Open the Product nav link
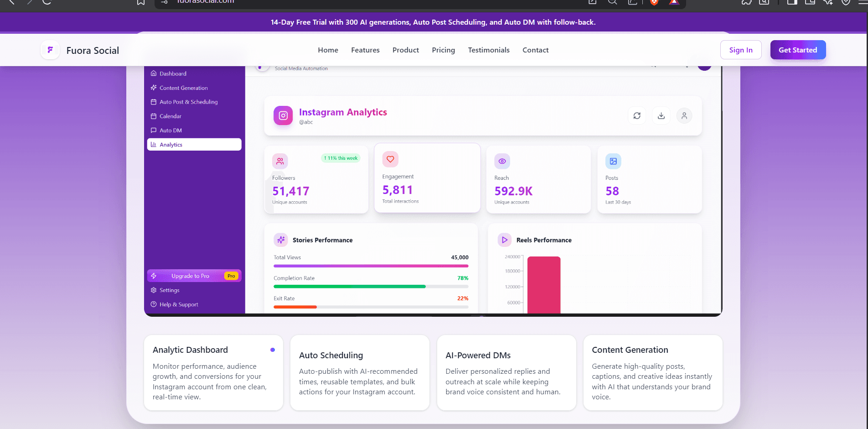 pyautogui.click(x=406, y=50)
